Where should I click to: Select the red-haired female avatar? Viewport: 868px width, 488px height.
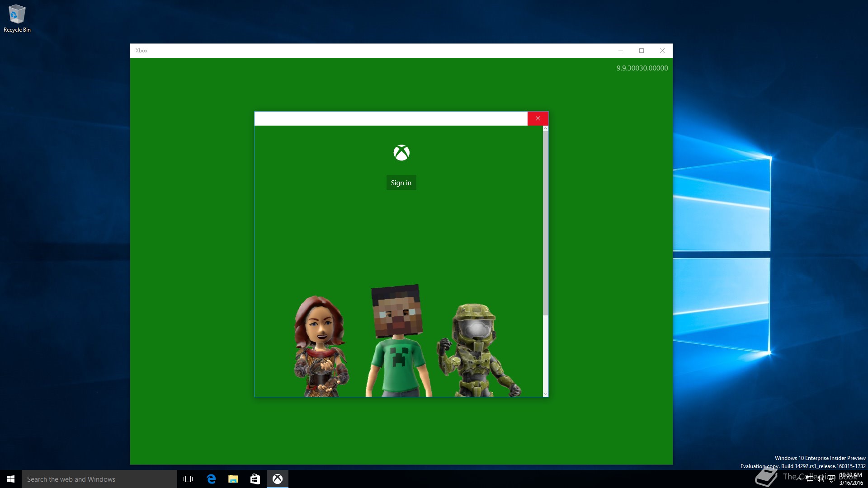coord(321,346)
